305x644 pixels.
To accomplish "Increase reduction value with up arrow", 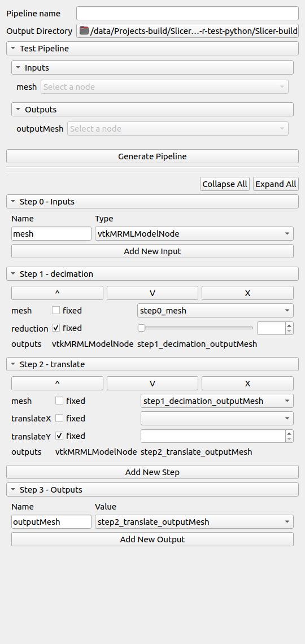I will 289,325.
